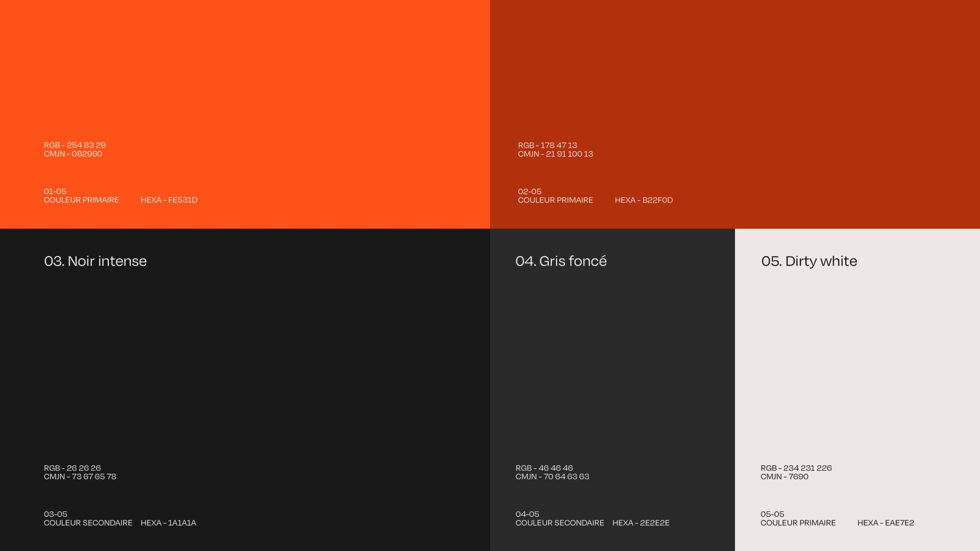The height and width of the screenshot is (551, 980).
Task: Click the hex code EAE7E2 label
Action: coord(886,523)
